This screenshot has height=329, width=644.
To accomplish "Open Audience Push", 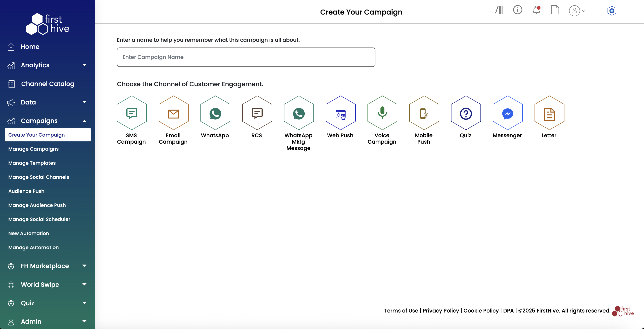I will click(26, 191).
